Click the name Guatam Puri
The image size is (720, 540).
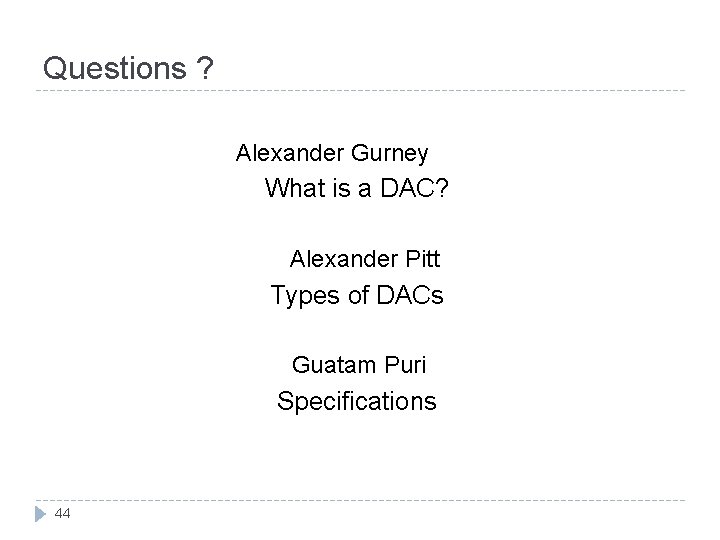pos(358,365)
